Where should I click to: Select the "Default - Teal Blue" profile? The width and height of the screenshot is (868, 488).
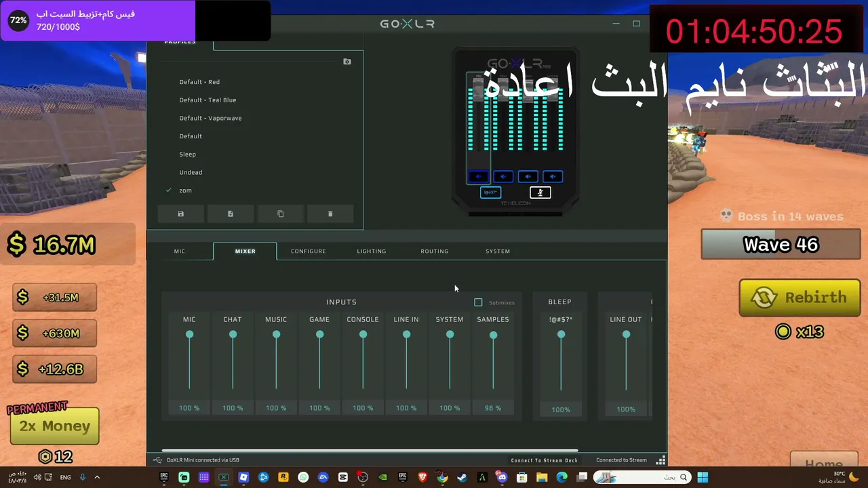[x=208, y=100]
